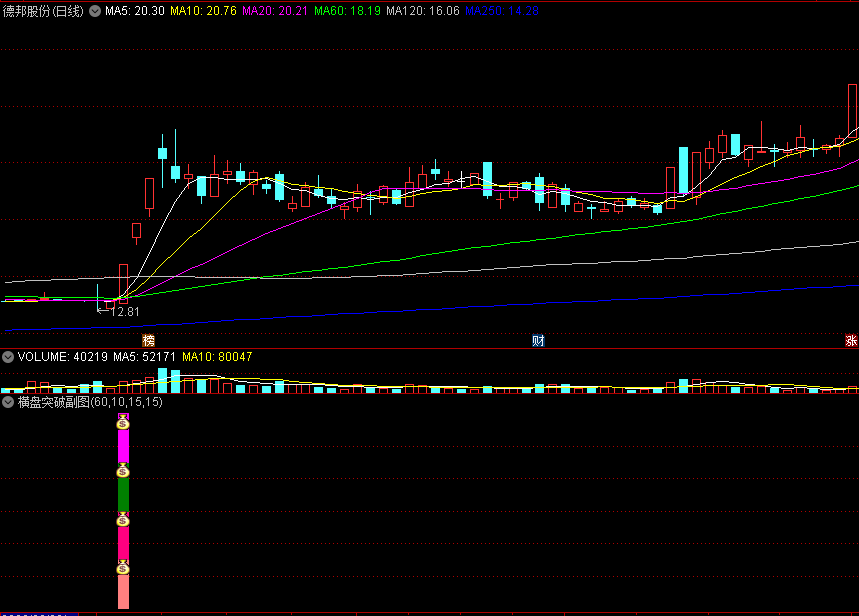Click the tallest cyan volume bar
This screenshot has height=616, width=859.
[162, 380]
